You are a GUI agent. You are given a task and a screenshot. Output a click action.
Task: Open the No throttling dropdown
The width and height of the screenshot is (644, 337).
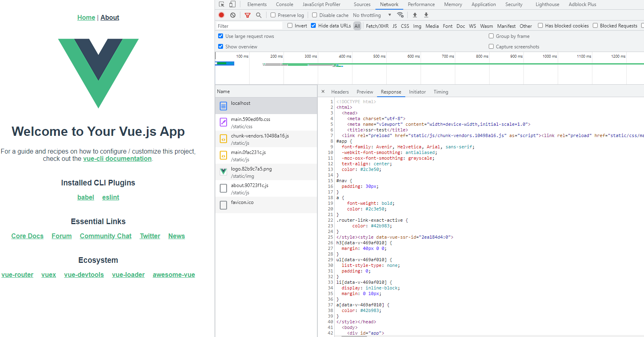tap(372, 15)
